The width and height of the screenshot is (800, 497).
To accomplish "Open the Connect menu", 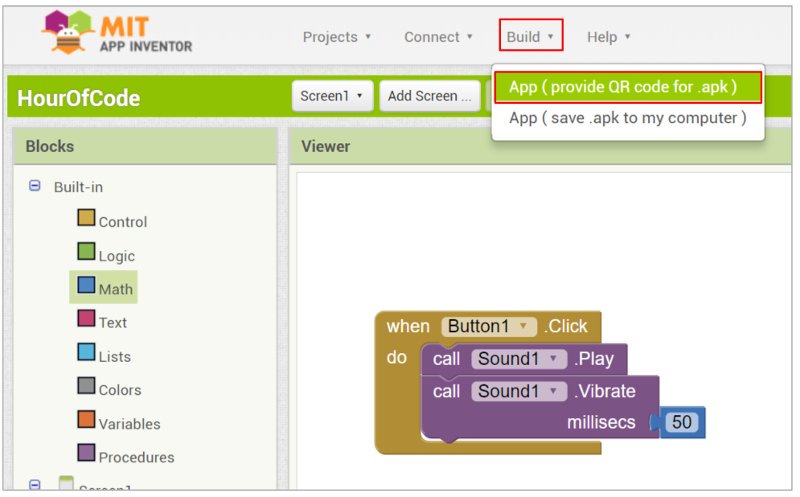I will coord(438,37).
